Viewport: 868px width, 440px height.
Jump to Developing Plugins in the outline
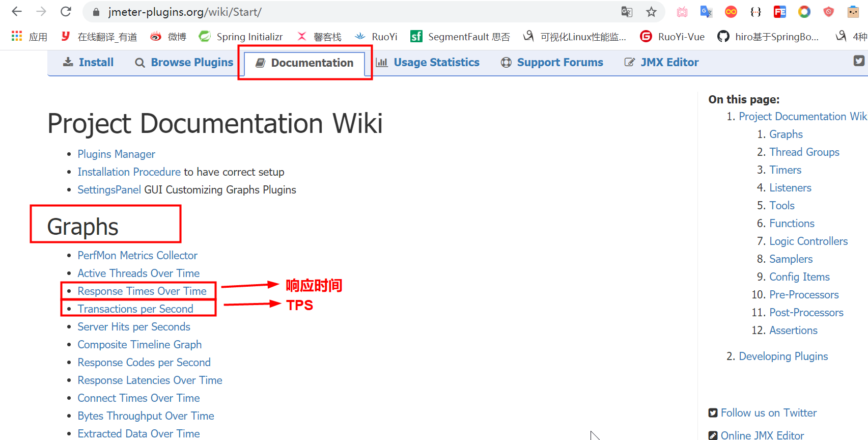(x=783, y=356)
